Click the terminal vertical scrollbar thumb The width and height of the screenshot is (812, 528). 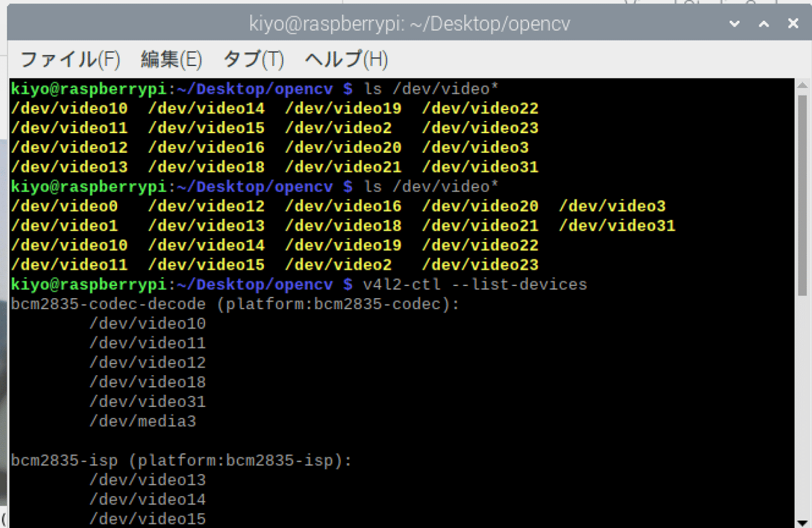click(x=801, y=195)
